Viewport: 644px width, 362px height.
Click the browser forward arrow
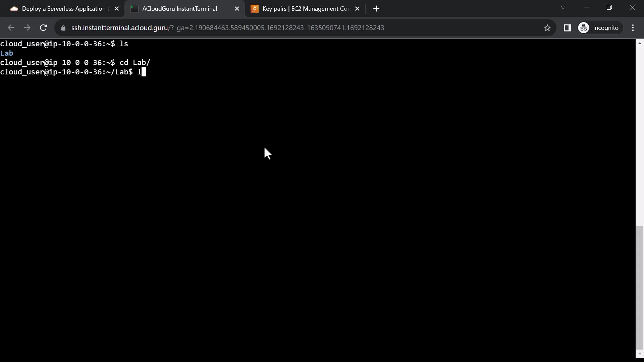click(27, 28)
